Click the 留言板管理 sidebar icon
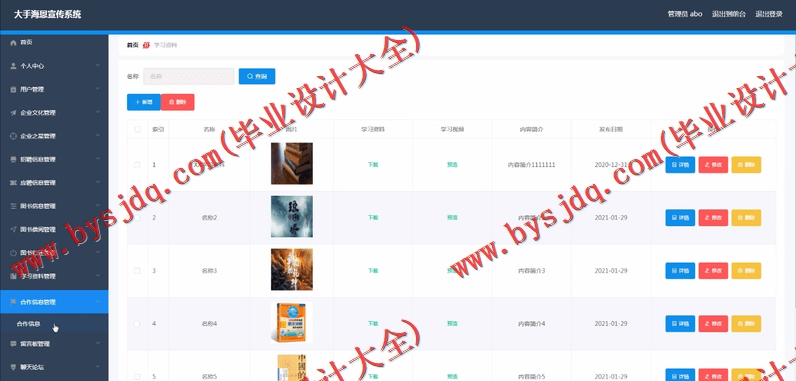Screen dimensions: 796x381 click(x=14, y=343)
